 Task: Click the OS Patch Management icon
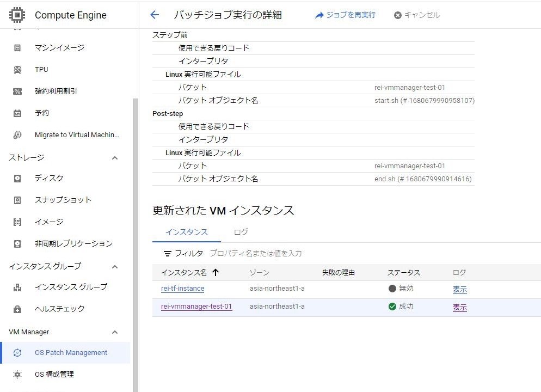pyautogui.click(x=17, y=353)
